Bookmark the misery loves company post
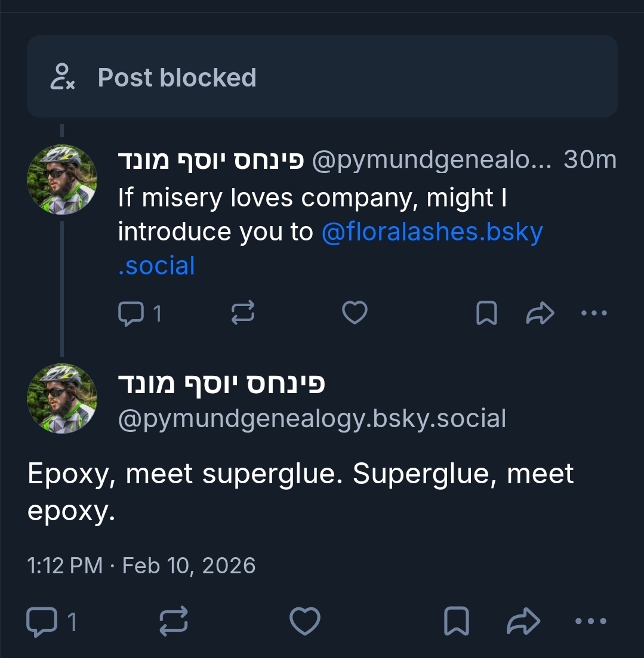 486,313
